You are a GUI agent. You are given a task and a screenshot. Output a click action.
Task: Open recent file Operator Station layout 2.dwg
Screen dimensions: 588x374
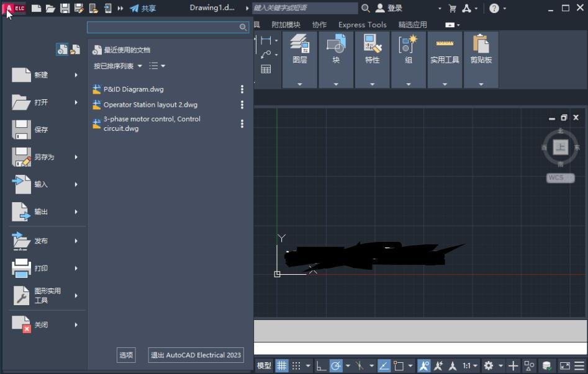[150, 105]
